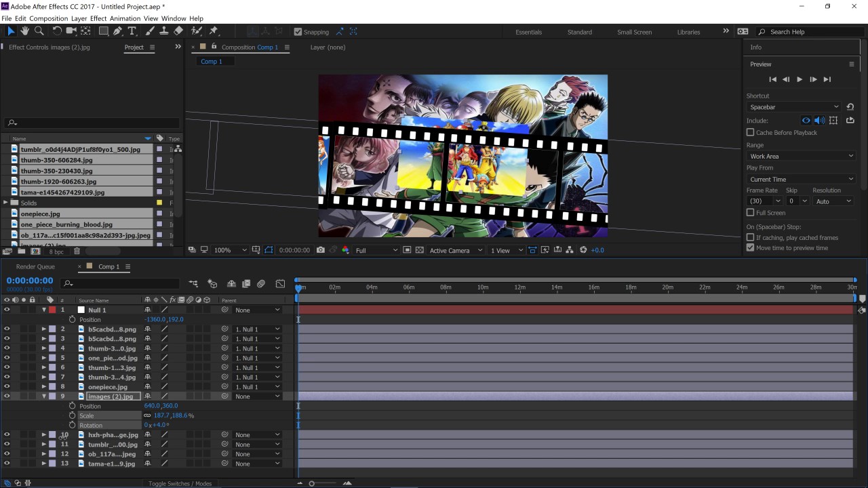Enable Full Screen preview checkbox

coord(750,213)
